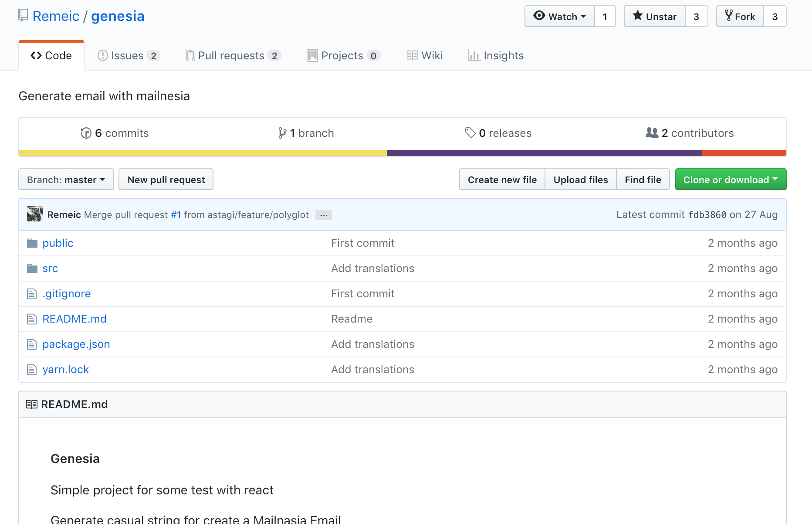
Task: Switch to the Pull requests tab
Action: tap(233, 56)
